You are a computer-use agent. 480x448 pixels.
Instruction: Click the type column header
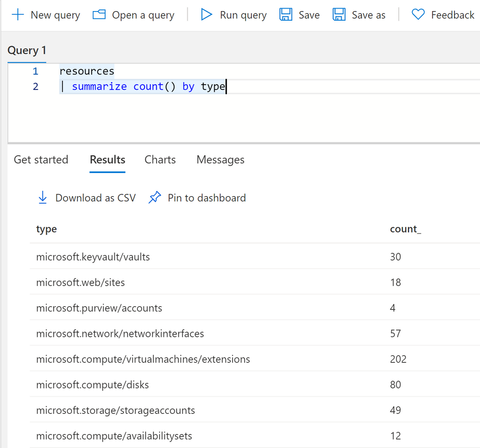[x=47, y=229]
